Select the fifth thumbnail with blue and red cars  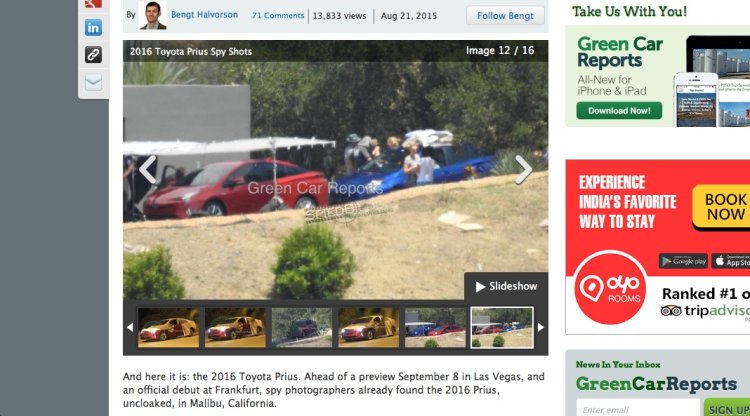point(435,328)
